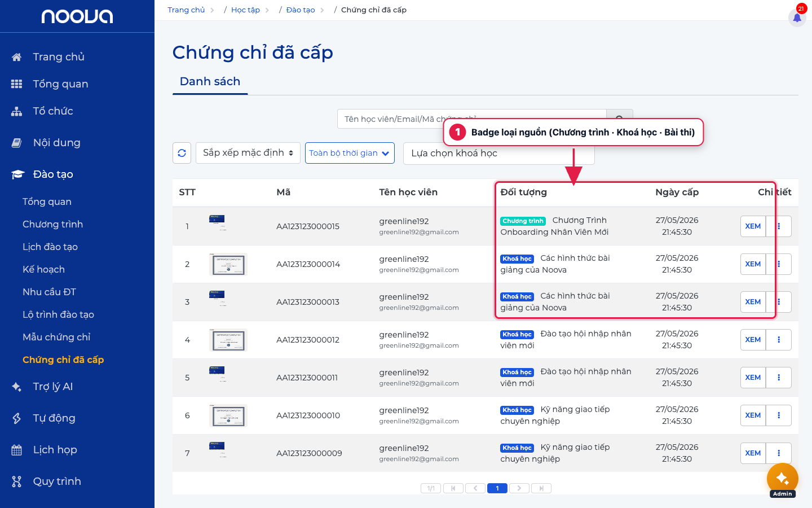Click the refresh list icon button
812x508 pixels.
point(182,153)
